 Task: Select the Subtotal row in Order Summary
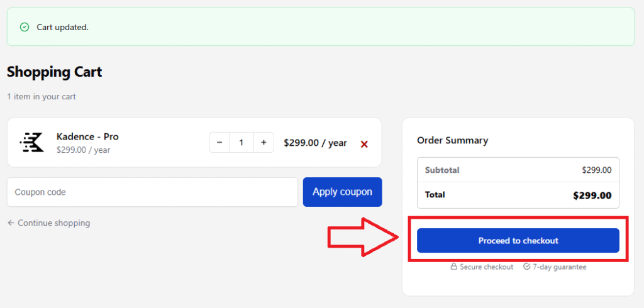coord(518,170)
